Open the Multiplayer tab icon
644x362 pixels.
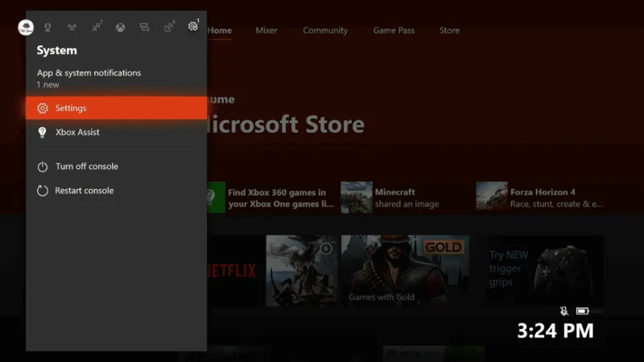point(72,27)
